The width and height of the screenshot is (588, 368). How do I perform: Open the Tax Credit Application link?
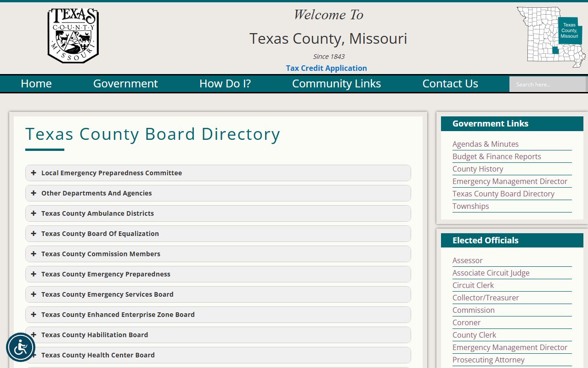point(327,68)
